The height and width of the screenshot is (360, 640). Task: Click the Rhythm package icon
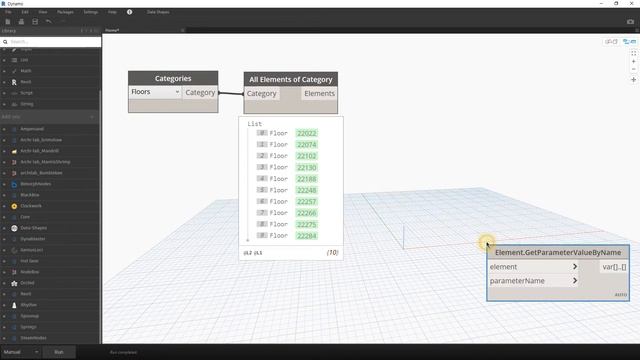click(x=14, y=305)
